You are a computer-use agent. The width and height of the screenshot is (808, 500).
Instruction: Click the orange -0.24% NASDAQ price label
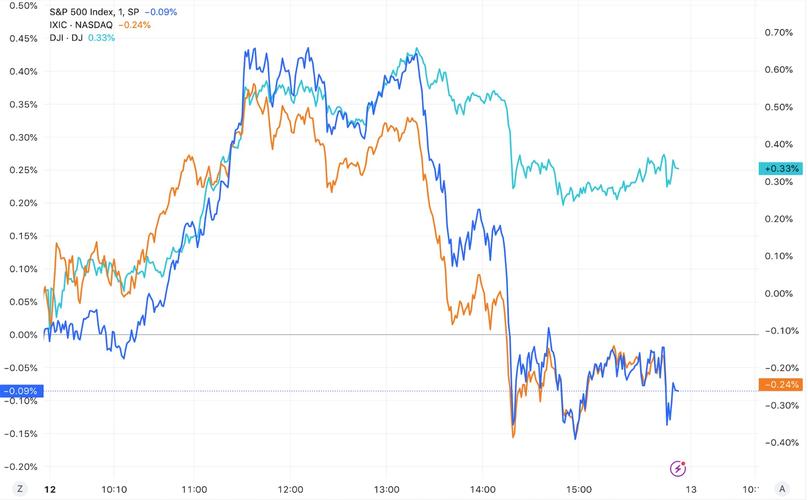pos(779,384)
